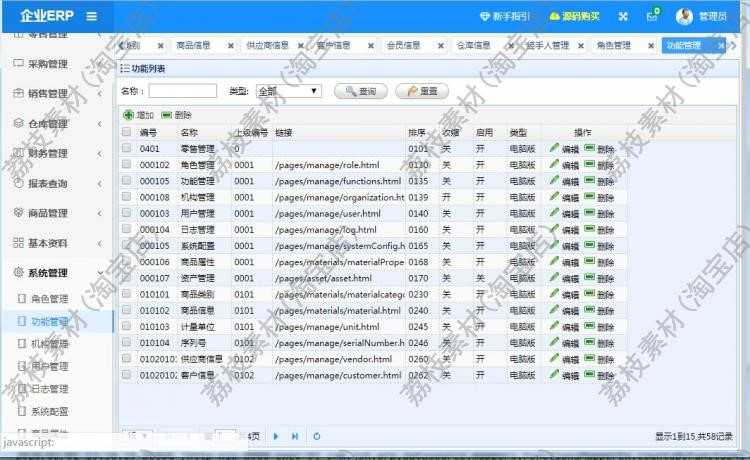Click the 查询 search button
Image resolution: width=750 pixels, height=460 pixels.
pyautogui.click(x=361, y=91)
